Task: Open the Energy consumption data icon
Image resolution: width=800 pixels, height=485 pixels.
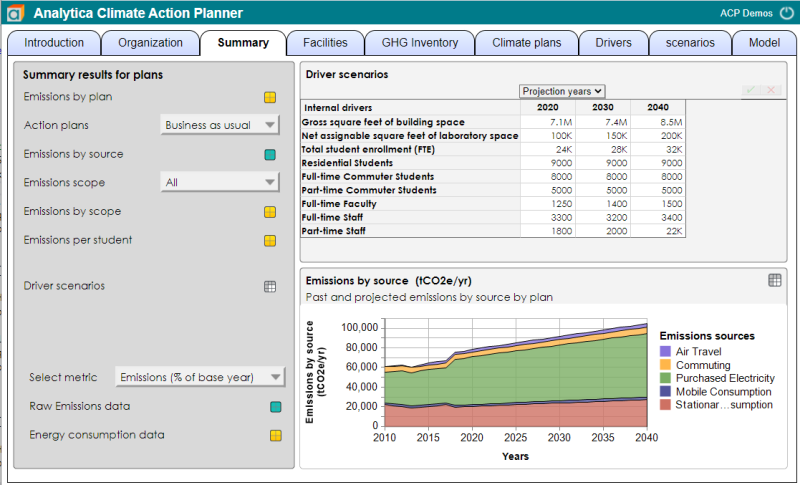Action: coord(276,436)
